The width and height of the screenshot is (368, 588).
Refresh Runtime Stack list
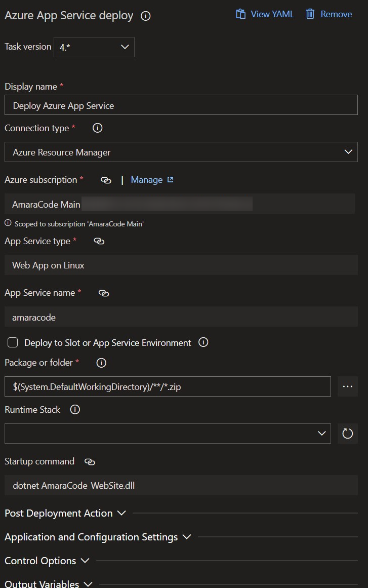pos(348,434)
